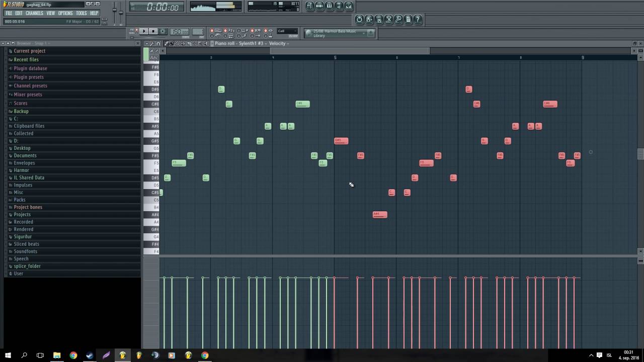This screenshot has width=644, height=362.
Task: Click the Recent files browser entry
Action: [26, 59]
